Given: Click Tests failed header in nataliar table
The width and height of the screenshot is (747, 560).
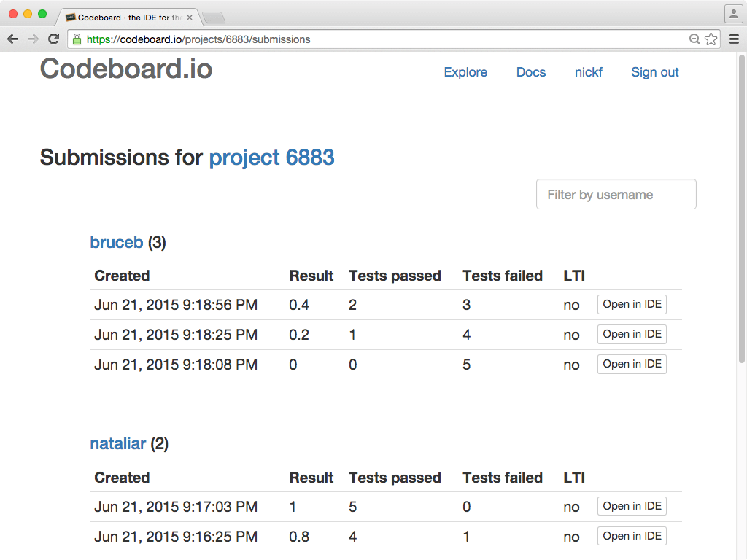Looking at the screenshot, I should pos(503,478).
